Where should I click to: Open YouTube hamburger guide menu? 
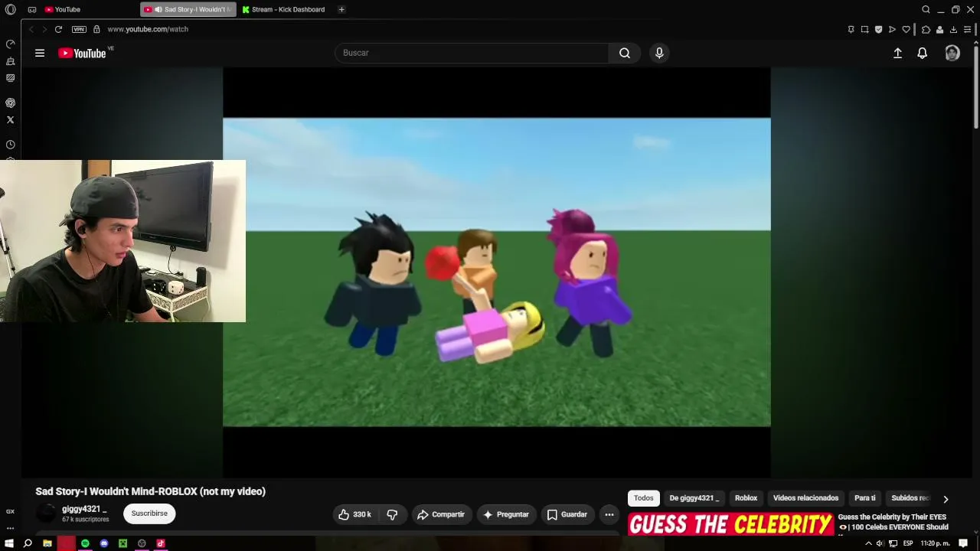click(x=40, y=53)
